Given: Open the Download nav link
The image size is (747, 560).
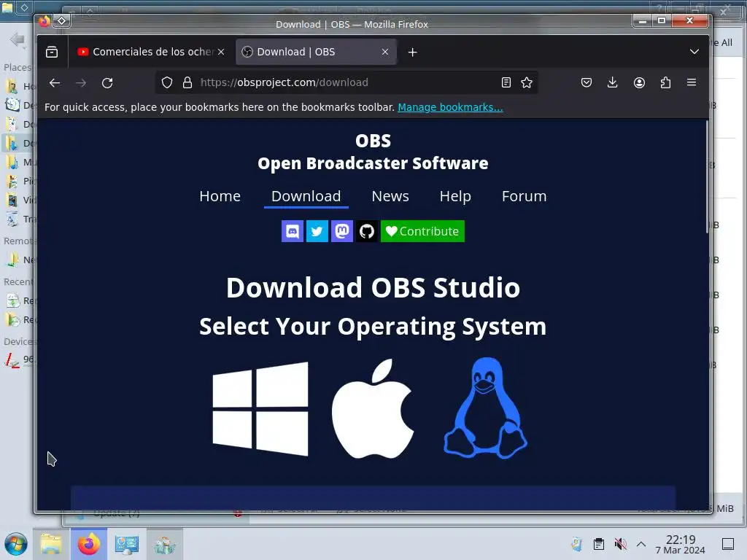Looking at the screenshot, I should coord(306,196).
